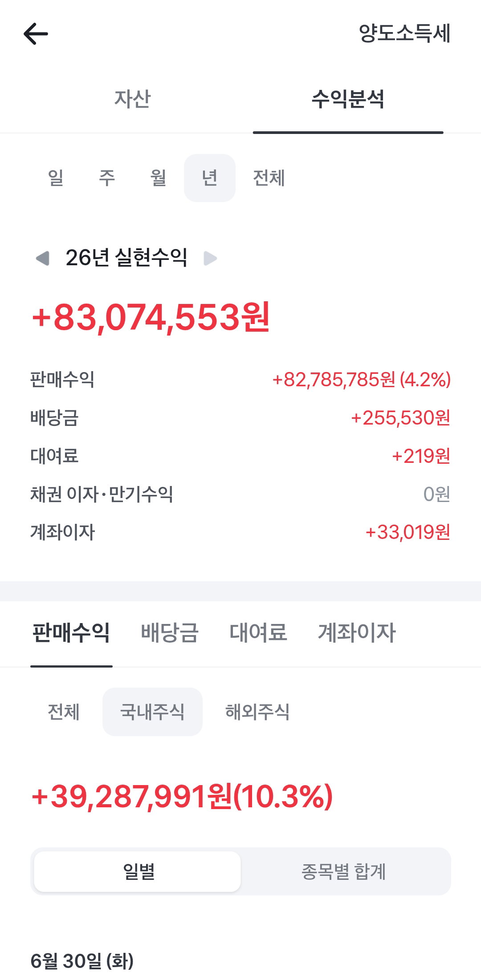Filter by 해외주식 chip
The image size is (481, 980).
tap(257, 712)
